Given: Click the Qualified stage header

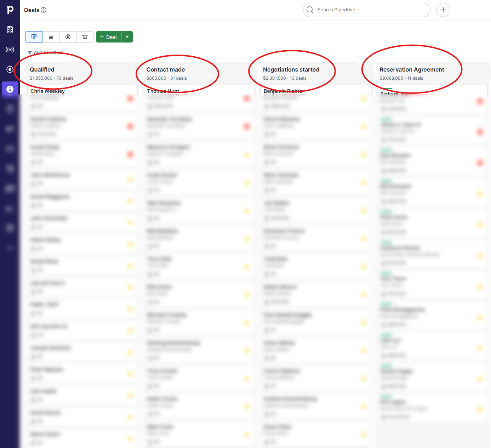Looking at the screenshot, I should (x=42, y=69).
